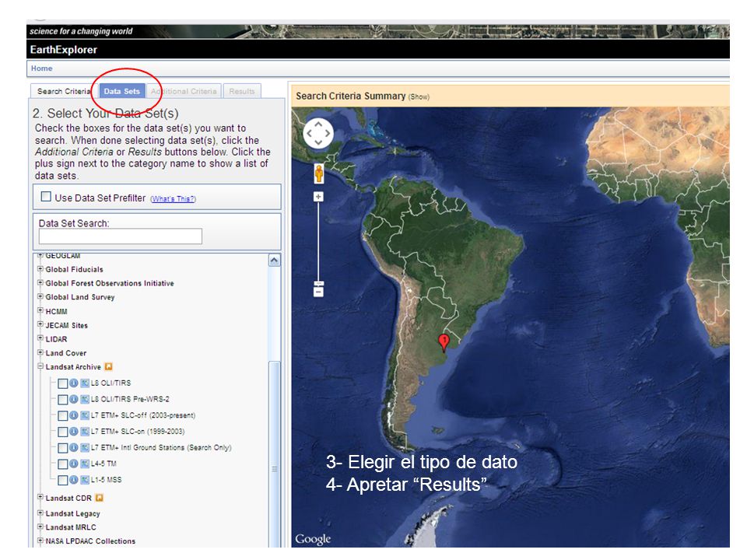
Task: Open info icon for L7 ETM+ Intl Ground Stations
Action: [74, 448]
